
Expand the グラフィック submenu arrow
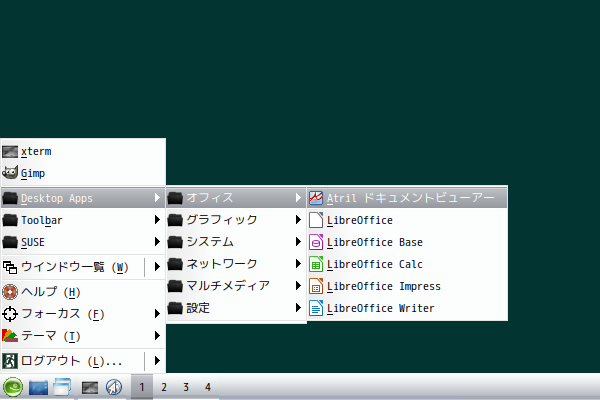coord(298,220)
